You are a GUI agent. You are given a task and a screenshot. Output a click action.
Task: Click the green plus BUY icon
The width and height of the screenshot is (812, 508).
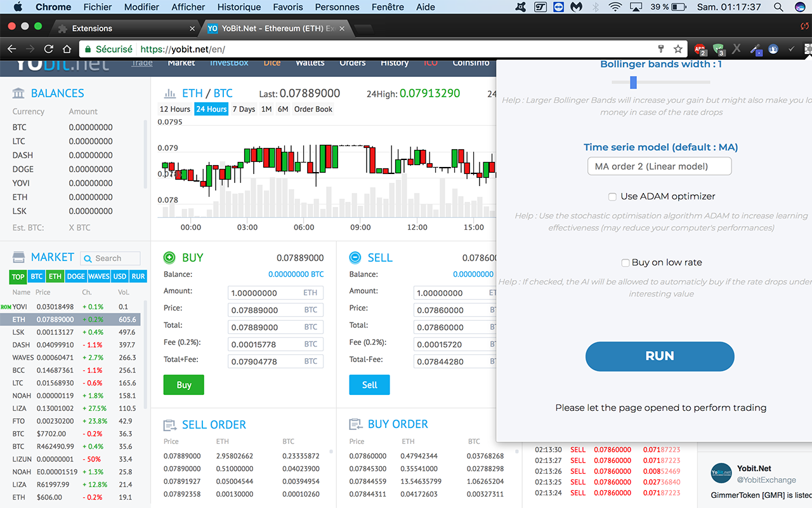pos(169,258)
